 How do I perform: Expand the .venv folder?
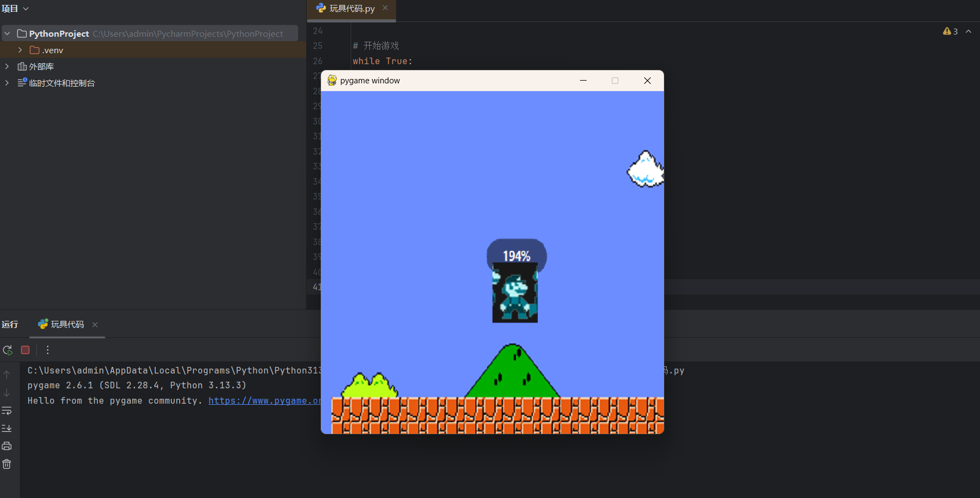click(20, 50)
